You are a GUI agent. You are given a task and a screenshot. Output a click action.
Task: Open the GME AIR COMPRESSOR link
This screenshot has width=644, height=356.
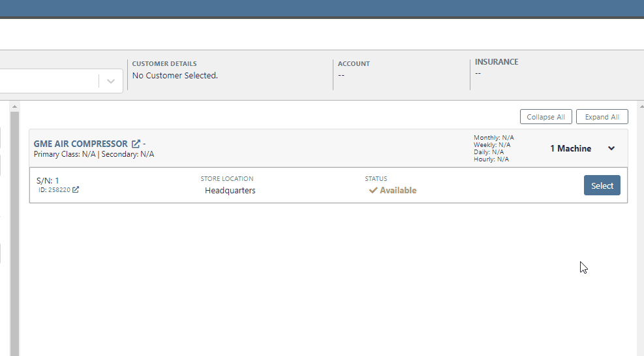click(x=80, y=144)
